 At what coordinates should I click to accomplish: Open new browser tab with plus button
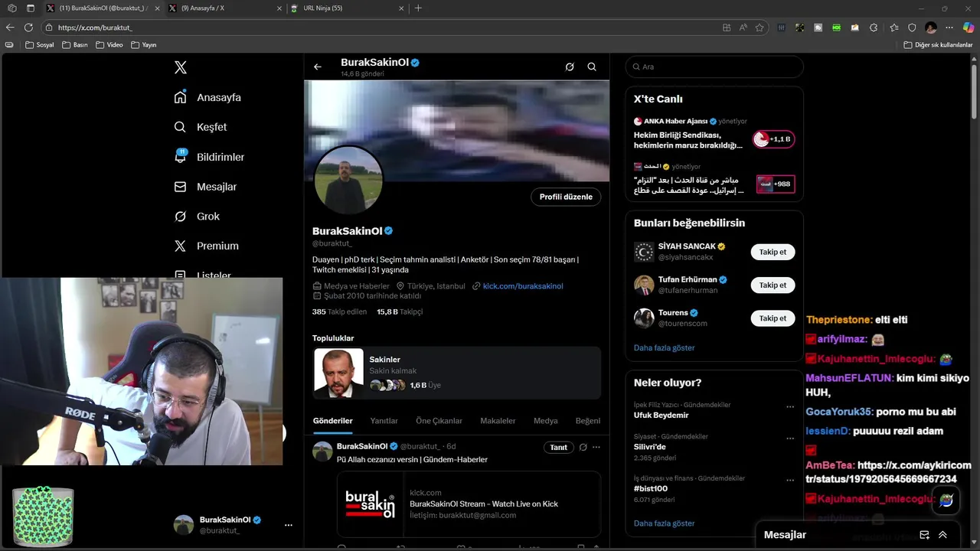pyautogui.click(x=418, y=8)
